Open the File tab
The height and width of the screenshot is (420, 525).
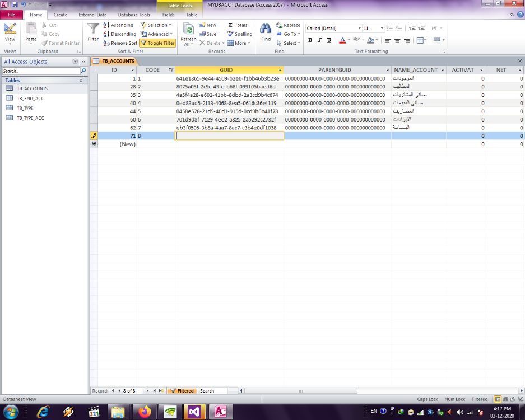[12, 15]
